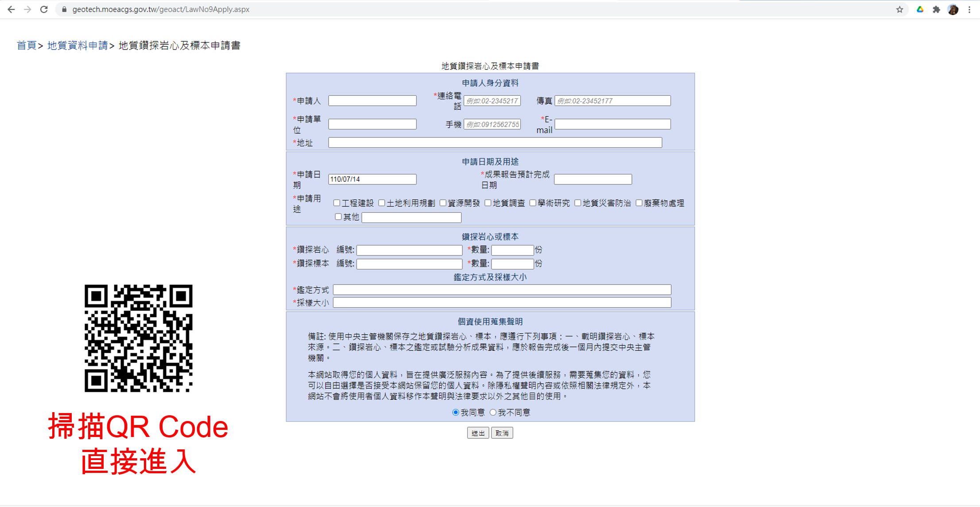Image resolution: width=980 pixels, height=507 pixels.
Task: Open 地質資料申請 breadcrumb link
Action: click(77, 45)
